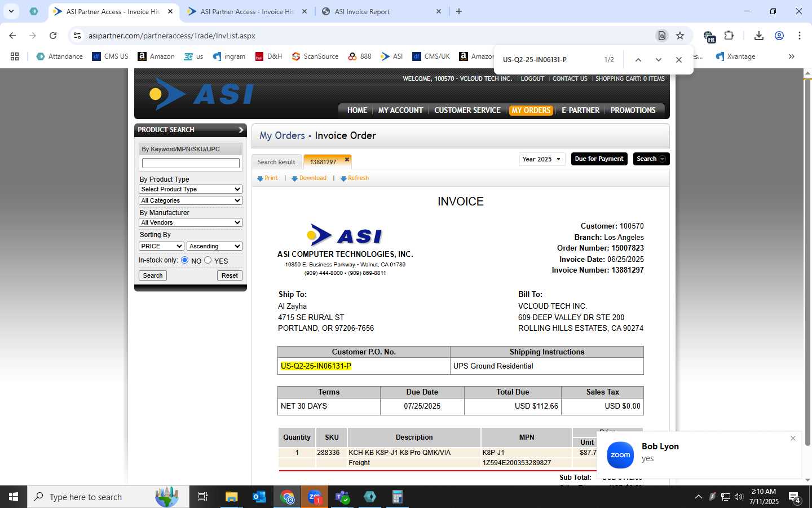This screenshot has height=508, width=812.
Task: Open the Bob Lyon Zoom message notification
Action: pyautogui.click(x=699, y=455)
